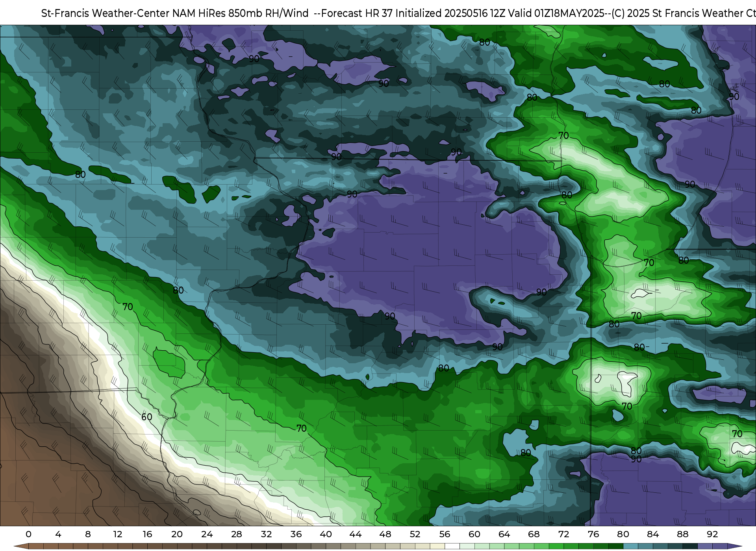Click "850mb RH/Wind" in the title
Screen dimensions: 756x551
269,13
